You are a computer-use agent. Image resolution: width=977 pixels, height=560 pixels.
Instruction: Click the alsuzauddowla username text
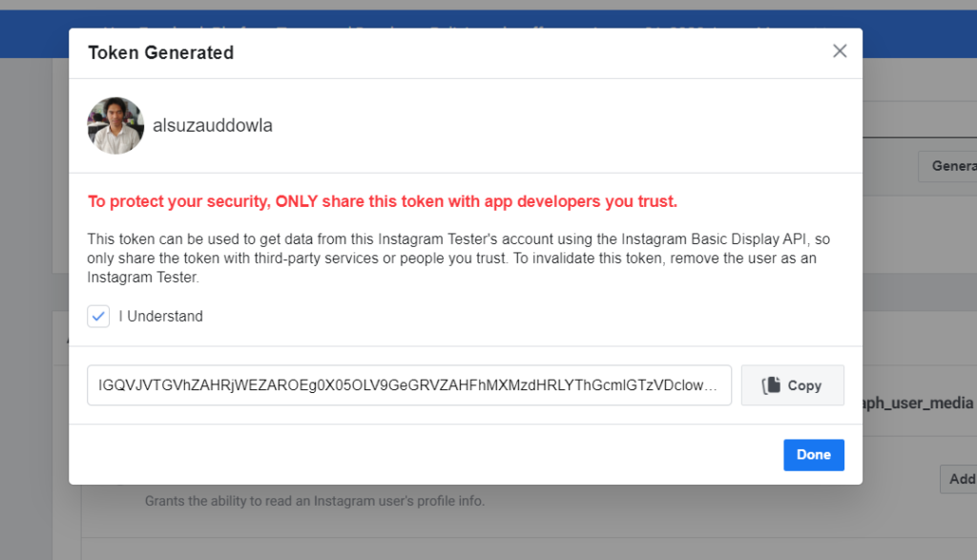213,125
